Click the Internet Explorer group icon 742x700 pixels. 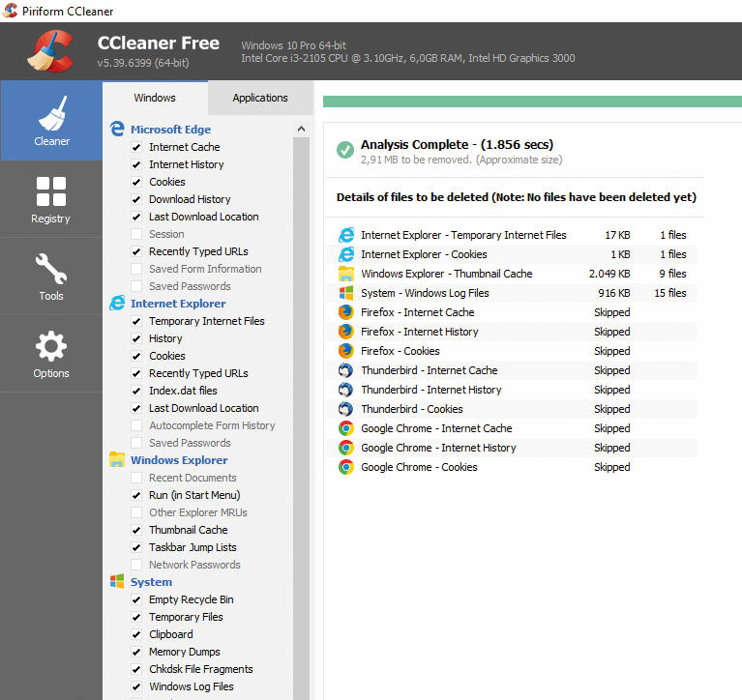coord(117,304)
